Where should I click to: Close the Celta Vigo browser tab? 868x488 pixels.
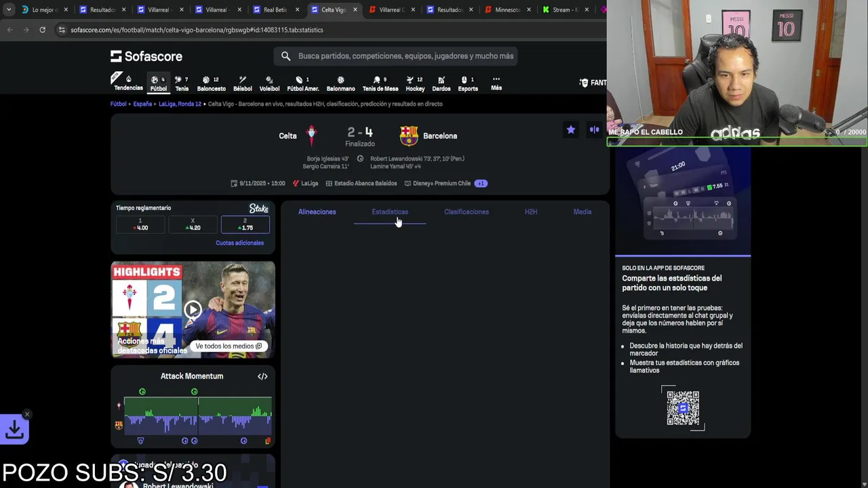(x=355, y=9)
